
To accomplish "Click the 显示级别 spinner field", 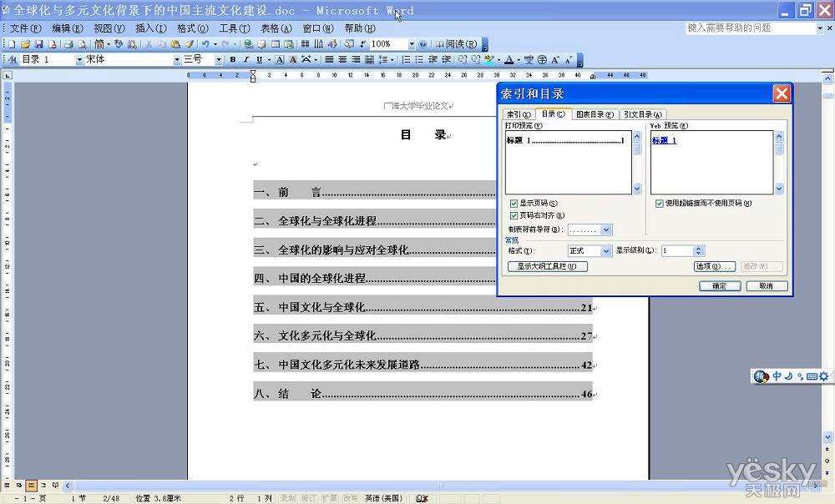I will [677, 251].
